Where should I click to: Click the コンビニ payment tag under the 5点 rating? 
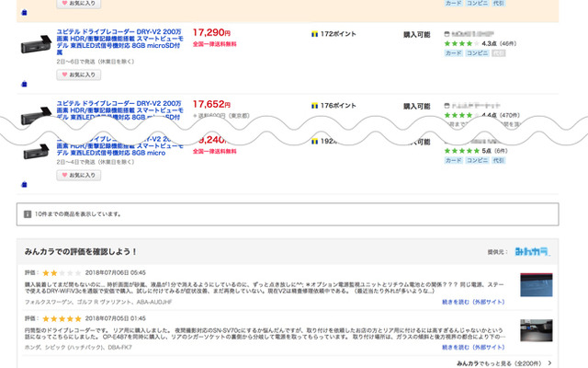(x=477, y=161)
